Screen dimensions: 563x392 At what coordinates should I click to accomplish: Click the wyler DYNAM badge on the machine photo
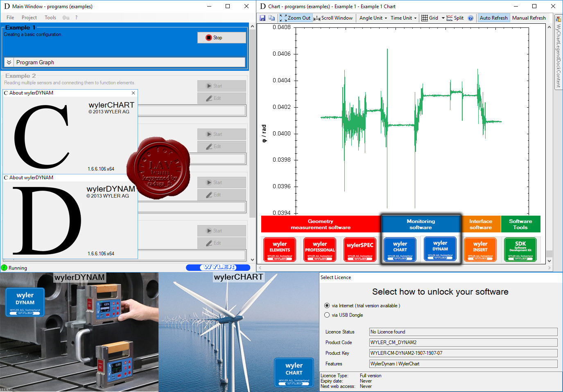tap(25, 302)
